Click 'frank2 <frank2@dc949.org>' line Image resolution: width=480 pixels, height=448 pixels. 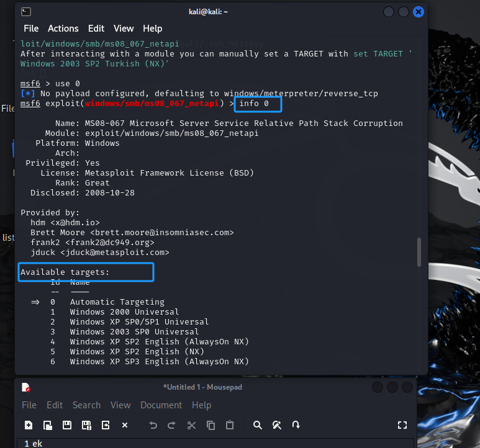(x=92, y=243)
